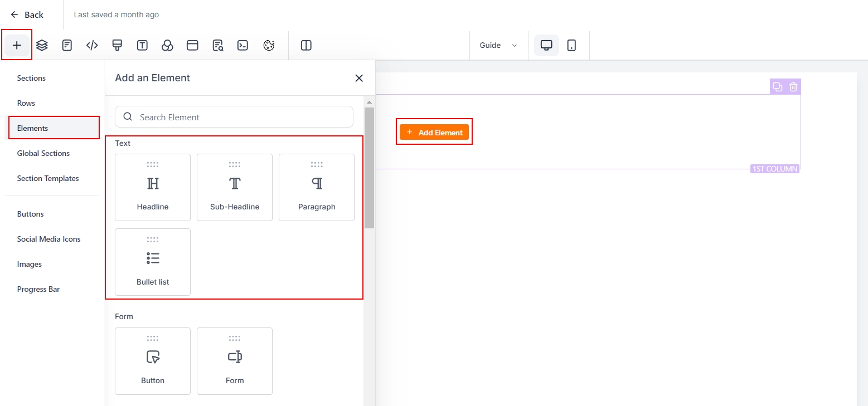The width and height of the screenshot is (868, 406).
Task: Click the element panel vertical scrollbar
Action: tap(369, 167)
